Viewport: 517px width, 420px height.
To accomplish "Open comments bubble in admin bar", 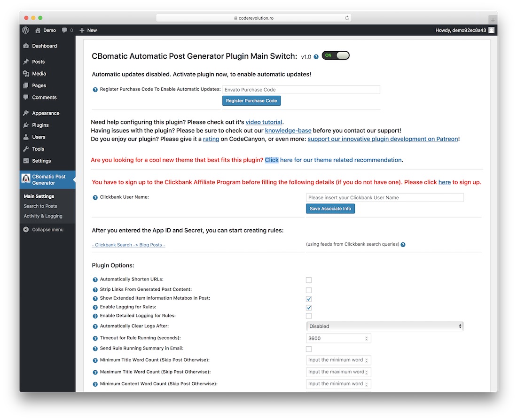I will [x=64, y=30].
